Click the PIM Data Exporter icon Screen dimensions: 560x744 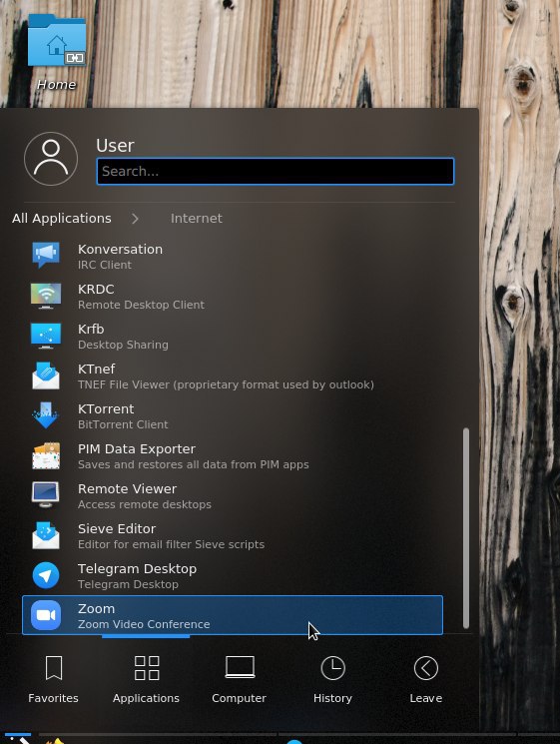coord(46,455)
